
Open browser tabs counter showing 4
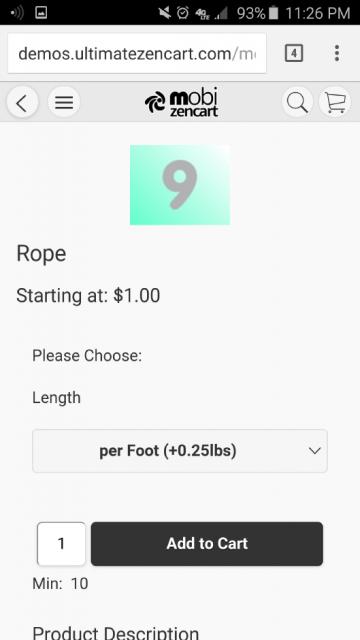pos(294,53)
